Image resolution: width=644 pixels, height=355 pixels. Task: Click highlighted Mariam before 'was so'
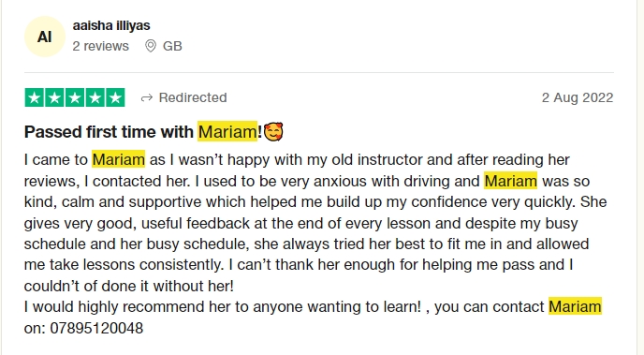tap(510, 181)
